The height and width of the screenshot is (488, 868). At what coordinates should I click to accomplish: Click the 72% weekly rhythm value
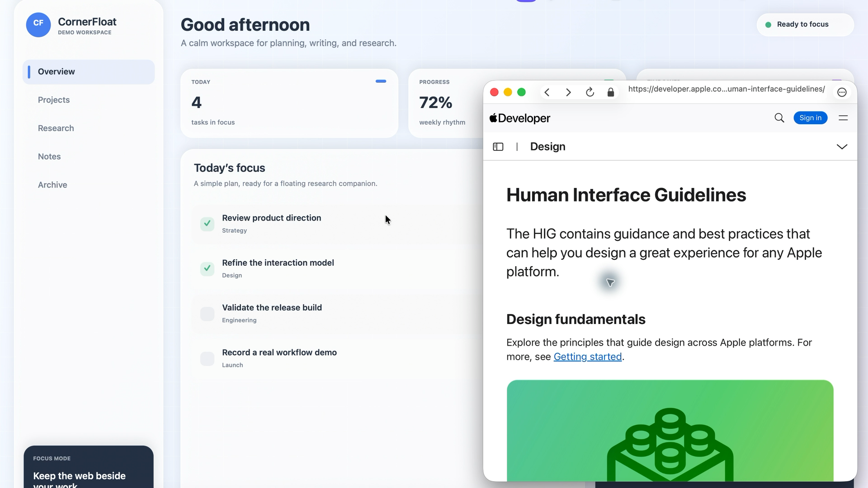point(436,103)
